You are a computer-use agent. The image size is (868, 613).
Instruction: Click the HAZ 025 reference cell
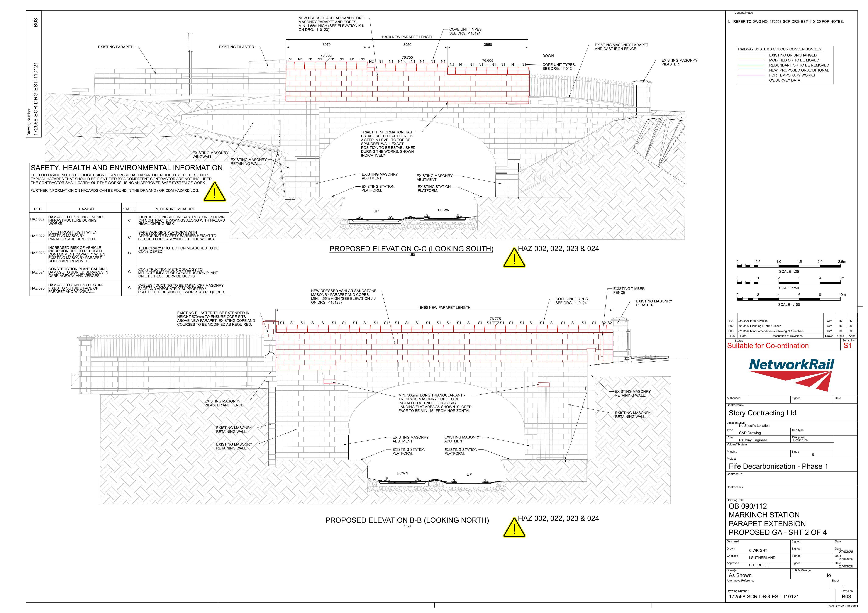tap(38, 288)
